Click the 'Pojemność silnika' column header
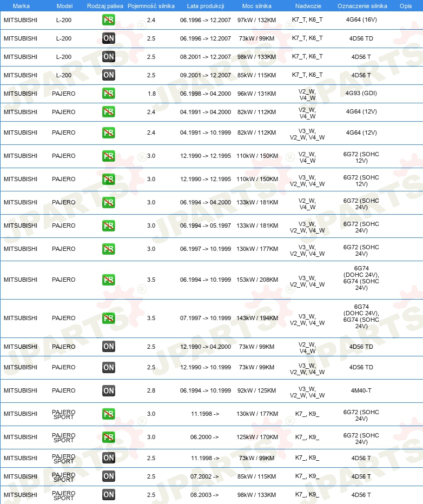Viewport: 423px width, 504px height. point(151,6)
